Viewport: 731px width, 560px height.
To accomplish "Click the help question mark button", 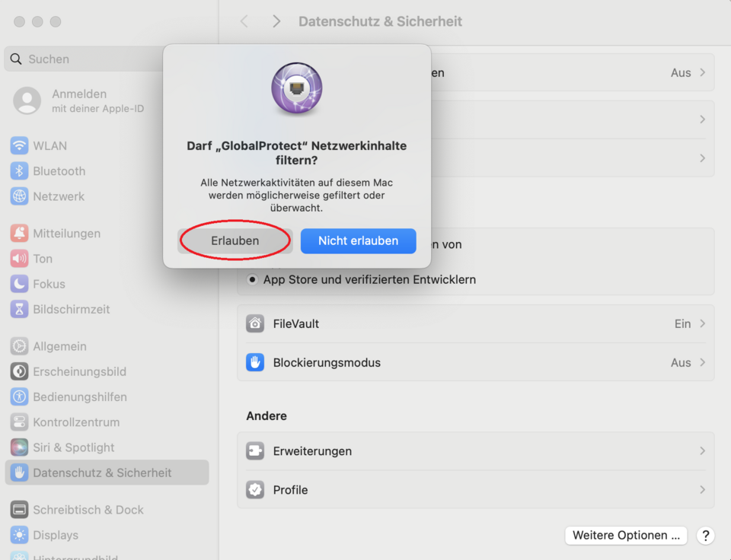I will click(706, 535).
